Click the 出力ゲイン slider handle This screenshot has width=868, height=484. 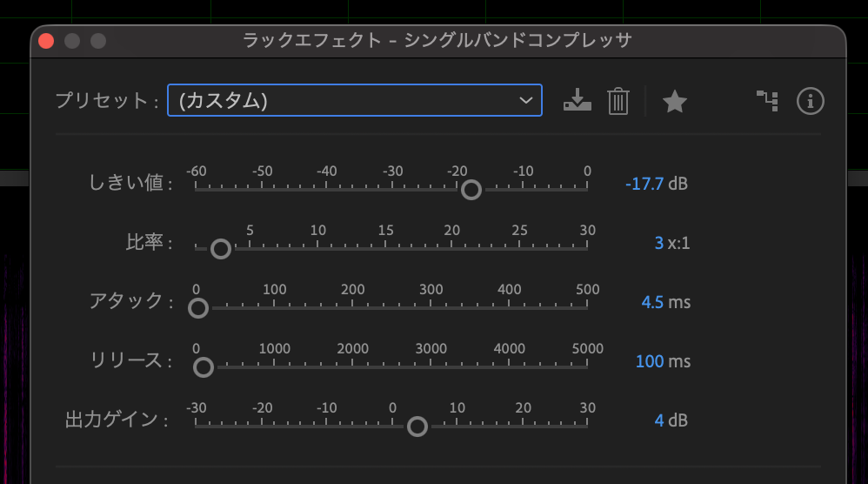pyautogui.click(x=417, y=427)
